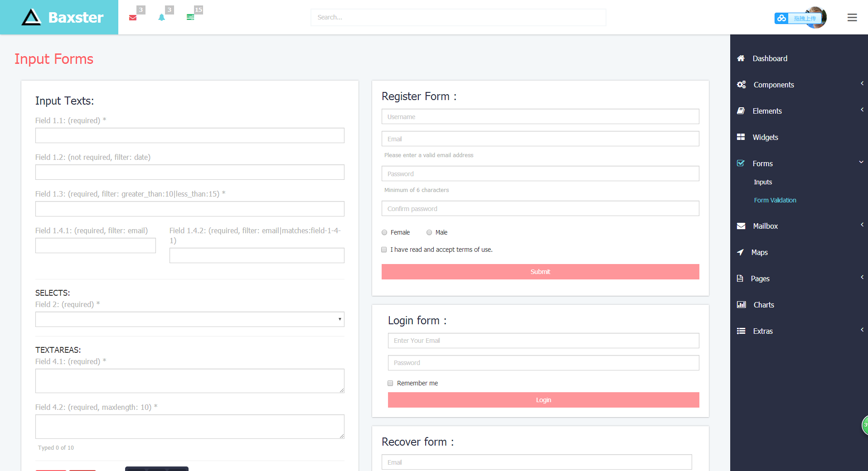Screen dimensions: 868x471
Task: Click the Field 1.4.2 matching email input
Action: 257,255
